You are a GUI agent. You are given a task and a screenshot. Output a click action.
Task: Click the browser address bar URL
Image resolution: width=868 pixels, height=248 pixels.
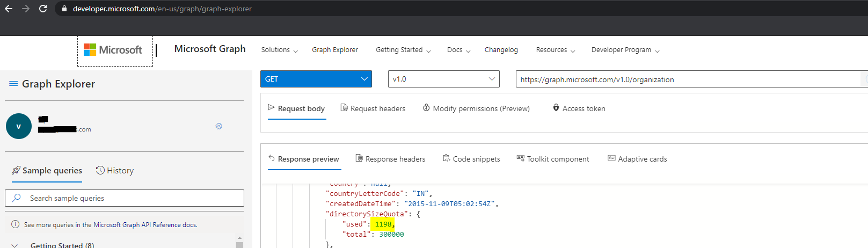(162, 9)
